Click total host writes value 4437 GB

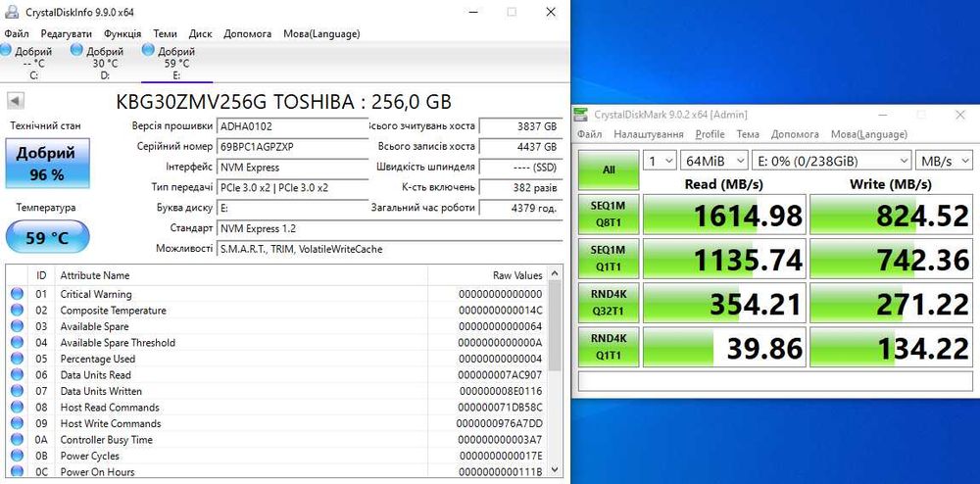(x=519, y=147)
